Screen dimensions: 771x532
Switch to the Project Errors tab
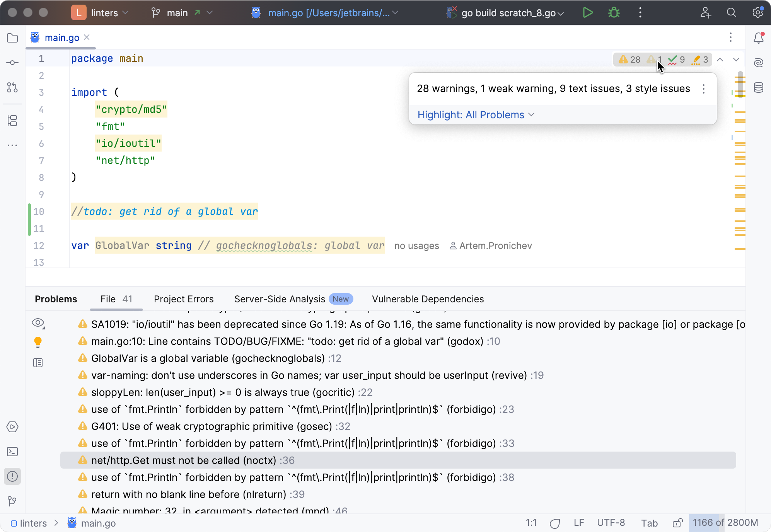click(x=183, y=299)
